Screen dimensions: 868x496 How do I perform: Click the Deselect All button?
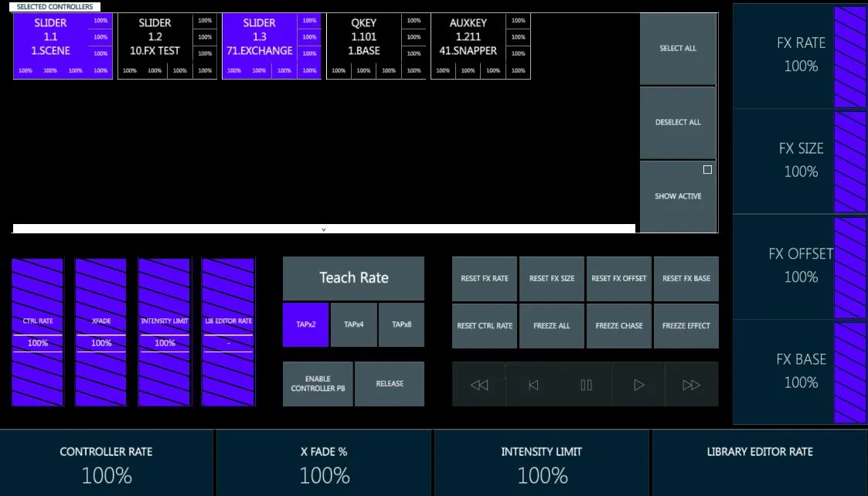[x=678, y=123]
